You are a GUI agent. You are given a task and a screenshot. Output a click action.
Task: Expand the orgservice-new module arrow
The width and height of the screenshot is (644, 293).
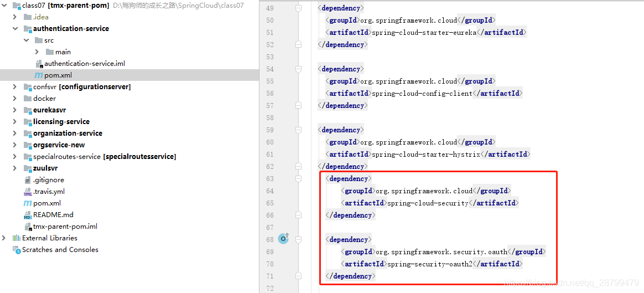pos(15,145)
